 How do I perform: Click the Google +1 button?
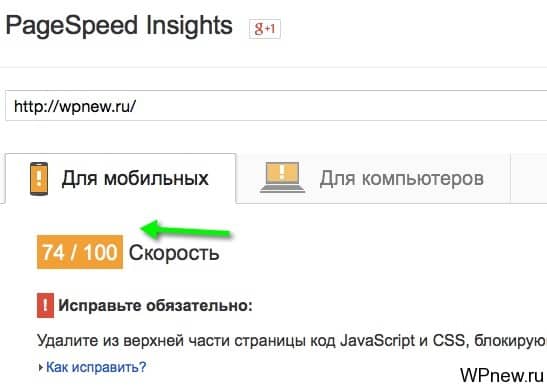pyautogui.click(x=264, y=29)
